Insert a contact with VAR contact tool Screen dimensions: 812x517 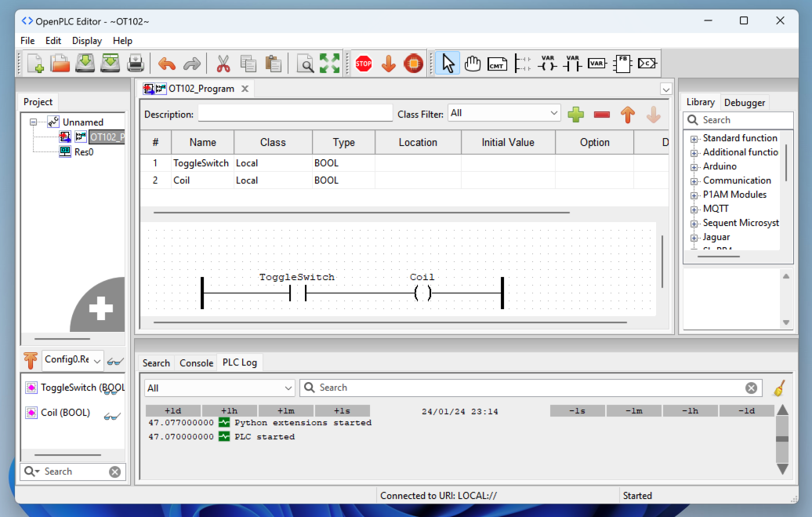[572, 64]
